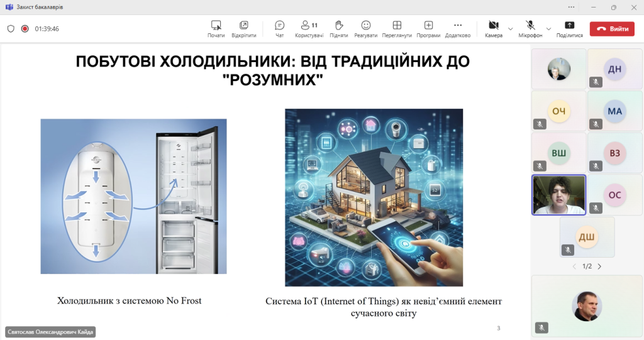Restore down the Teams window
This screenshot has width=644, height=340.
point(614,7)
